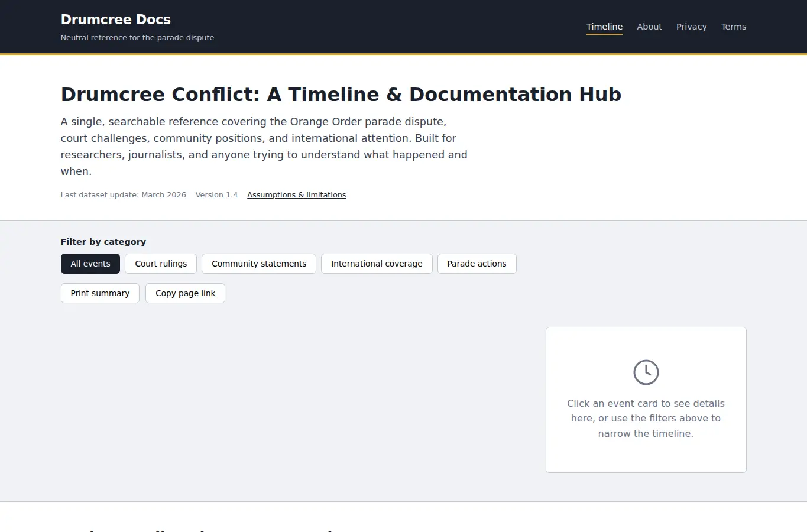Screen dimensions: 807x532
Task: Click the 'Version 1.4' text
Action: click(x=216, y=195)
